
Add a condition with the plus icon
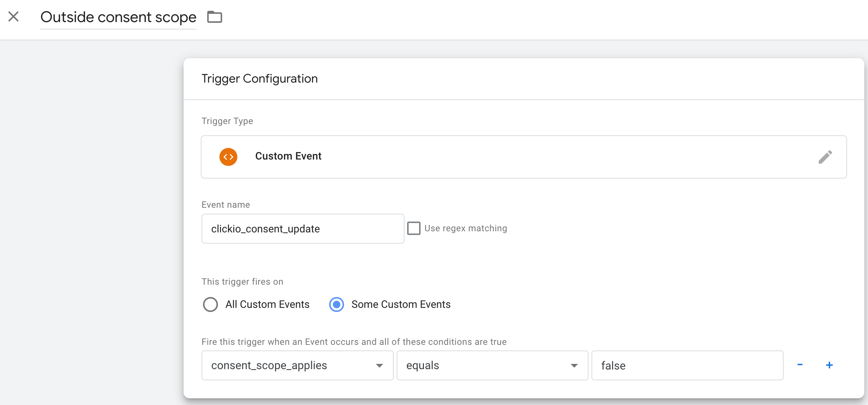830,365
